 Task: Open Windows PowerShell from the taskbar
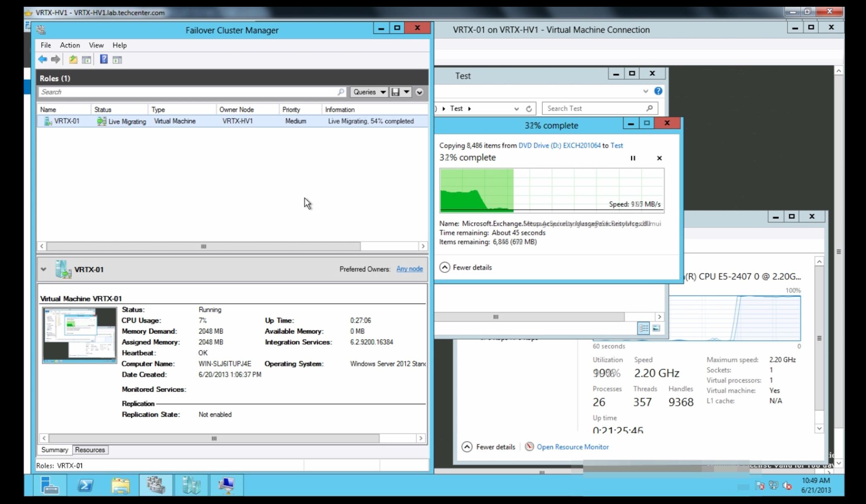[85, 485]
